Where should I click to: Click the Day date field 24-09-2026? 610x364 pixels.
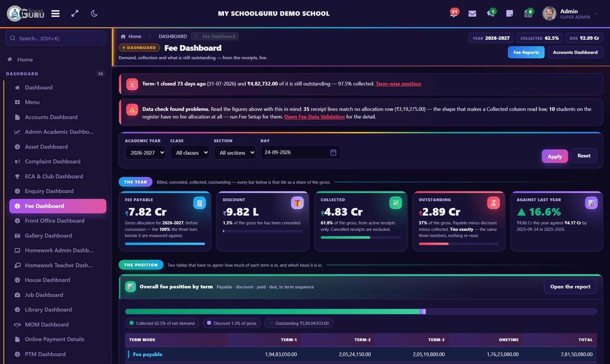tap(300, 152)
